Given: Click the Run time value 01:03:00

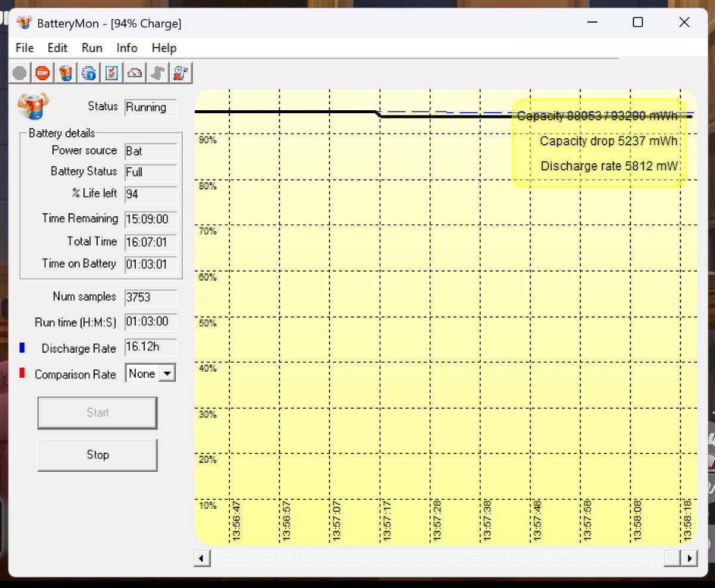Looking at the screenshot, I should 151,322.
